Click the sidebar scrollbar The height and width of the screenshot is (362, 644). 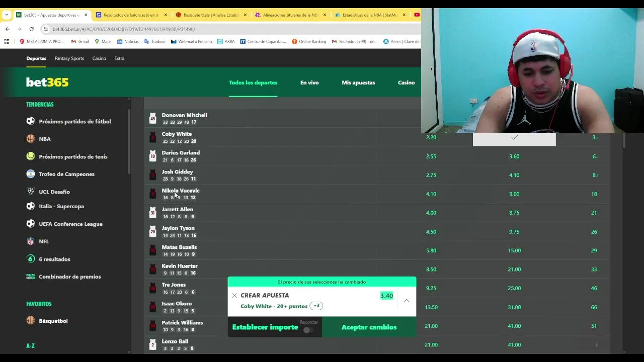click(x=129, y=141)
